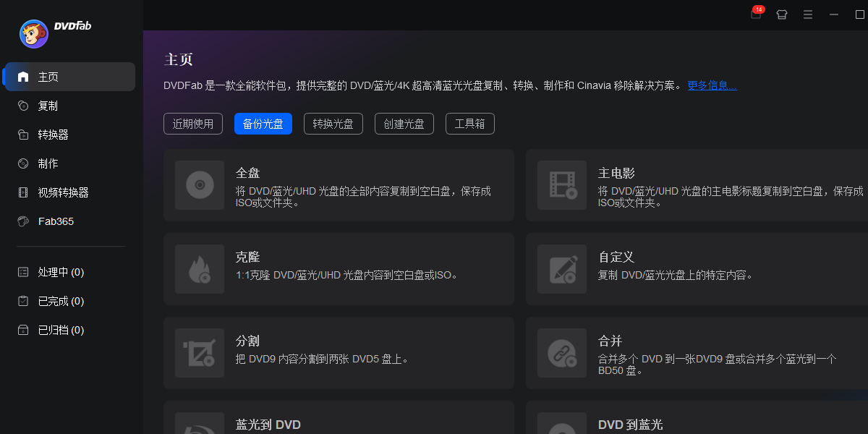Open notifications with the red 14 badge
The image size is (868, 434).
tap(754, 14)
